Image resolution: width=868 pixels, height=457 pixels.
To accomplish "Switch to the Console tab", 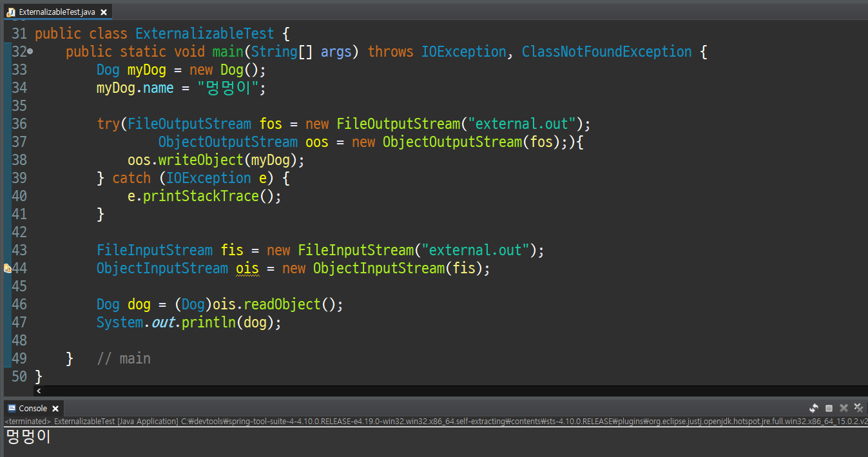I will point(33,408).
